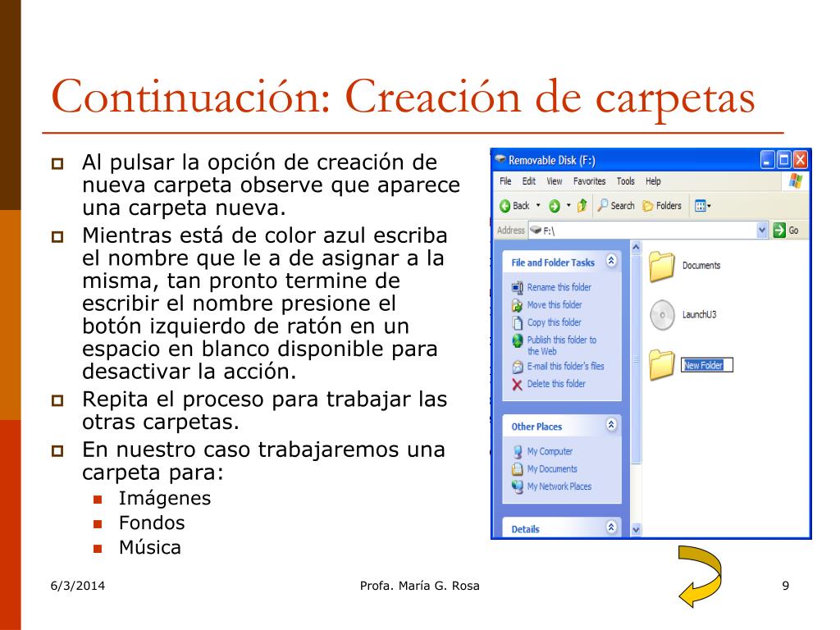840x630 pixels.
Task: Open the Views icon dropdown
Action: click(x=702, y=206)
